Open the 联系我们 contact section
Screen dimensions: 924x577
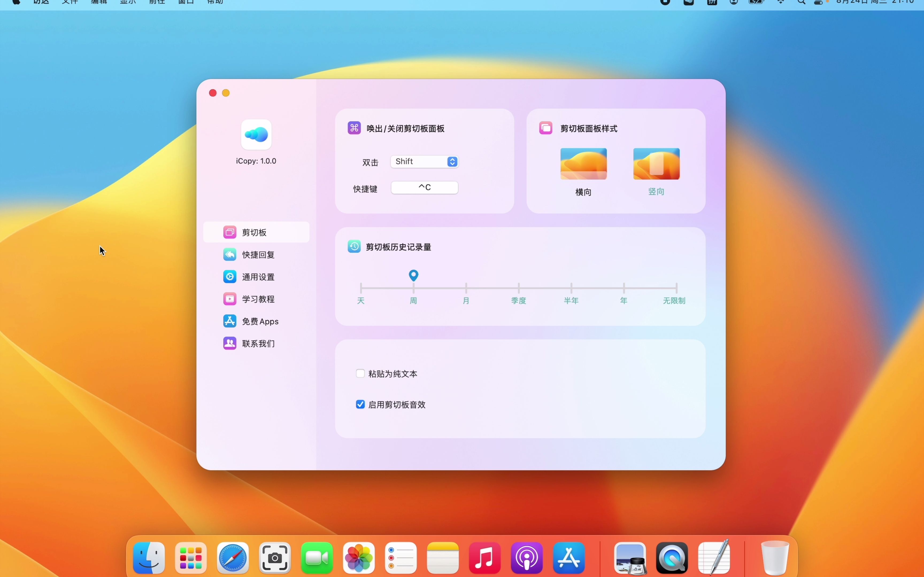[258, 344]
